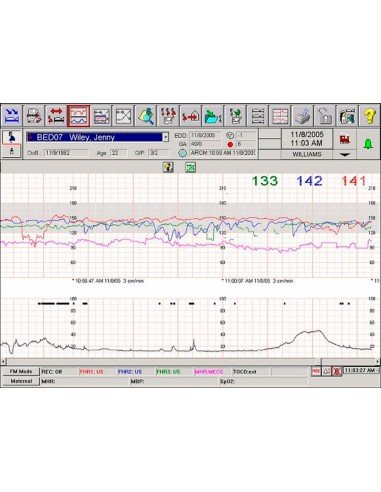Click the bell status icon in bottom bar

[x=326, y=371]
